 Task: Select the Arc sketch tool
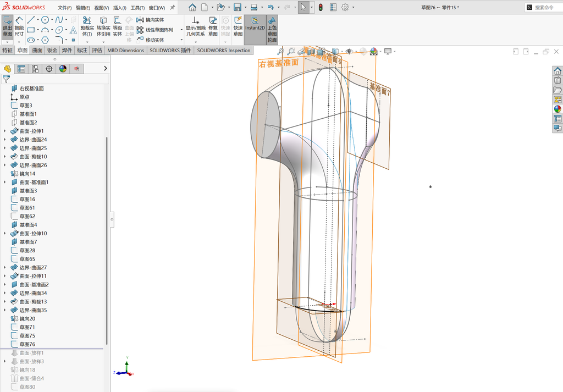pos(45,30)
